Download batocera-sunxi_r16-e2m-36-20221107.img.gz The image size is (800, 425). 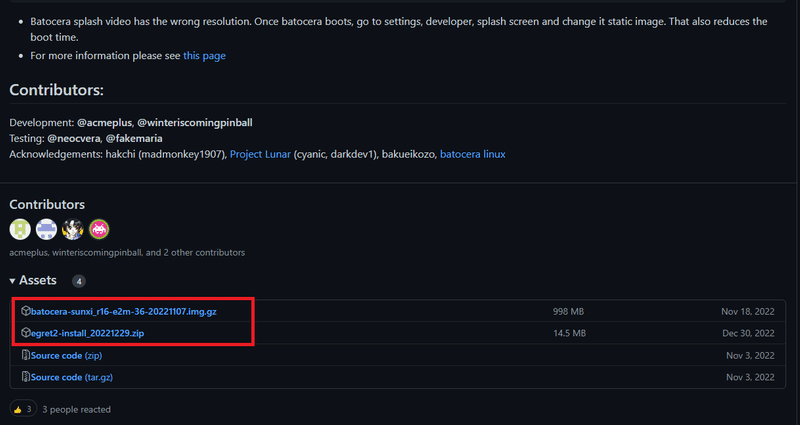pyautogui.click(x=123, y=311)
